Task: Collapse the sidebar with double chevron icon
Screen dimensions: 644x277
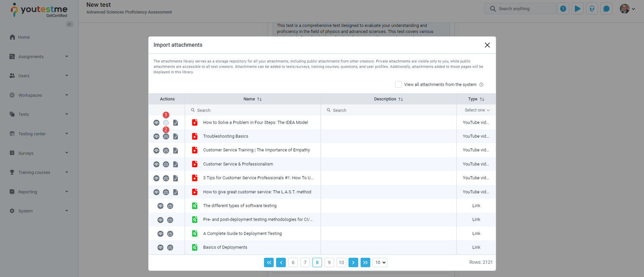Action: [x=70, y=25]
